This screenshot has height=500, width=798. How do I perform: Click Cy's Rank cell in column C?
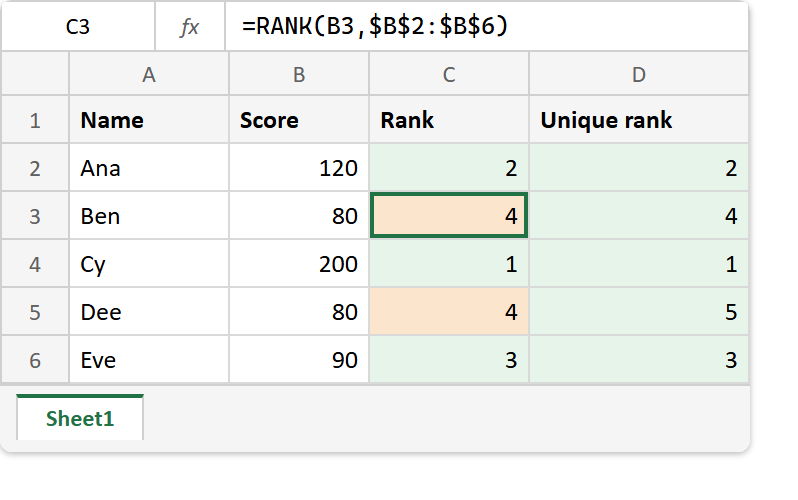tap(449, 264)
